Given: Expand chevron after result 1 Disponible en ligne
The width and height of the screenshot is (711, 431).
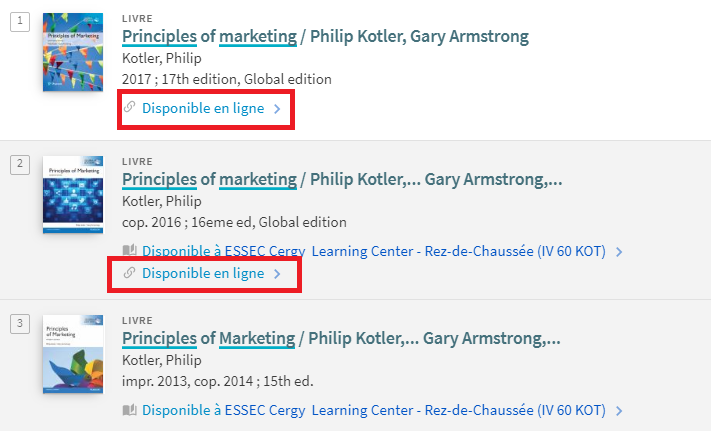Looking at the screenshot, I should coord(278,109).
